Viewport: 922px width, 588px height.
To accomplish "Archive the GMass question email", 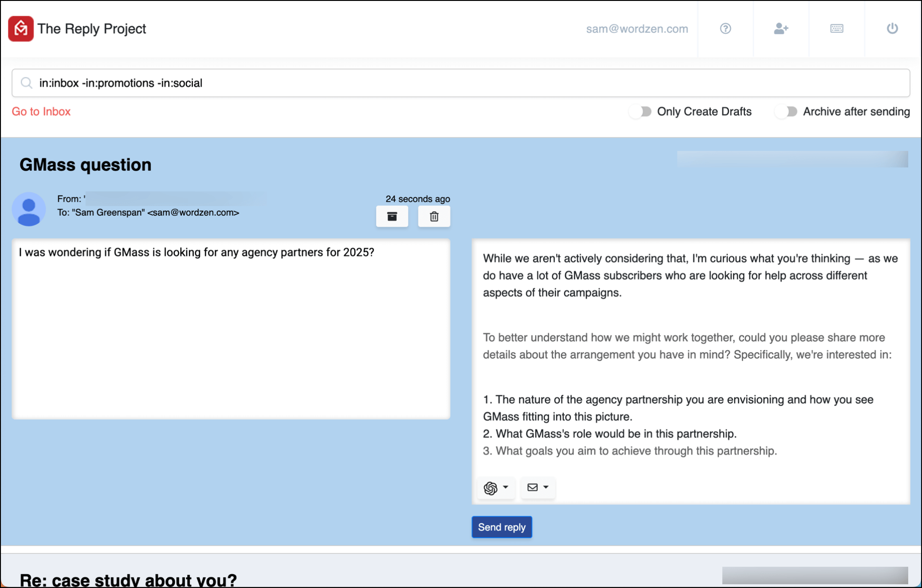I will [392, 216].
